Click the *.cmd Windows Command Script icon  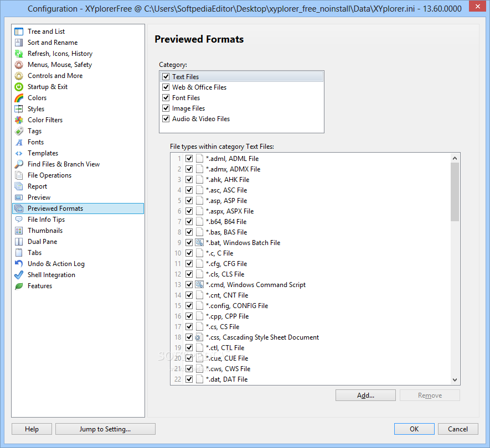click(x=199, y=285)
